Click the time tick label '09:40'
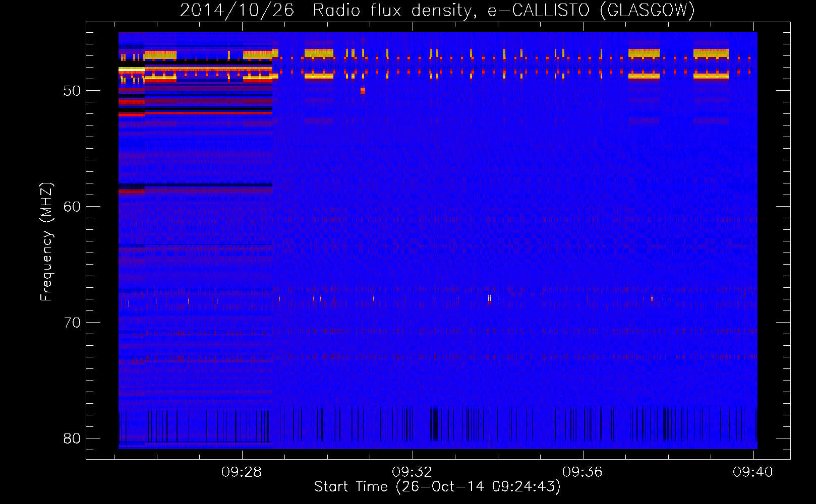This screenshot has width=816, height=504. pos(753,472)
